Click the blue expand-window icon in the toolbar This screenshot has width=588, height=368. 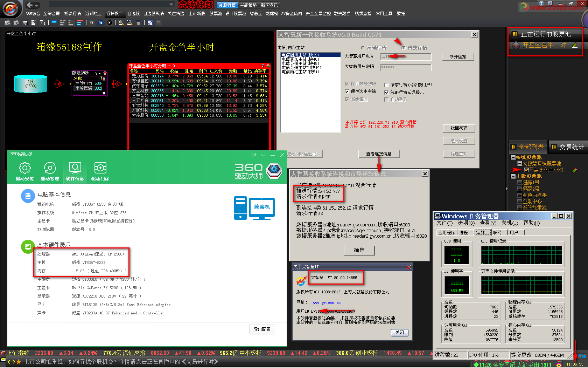150,23
